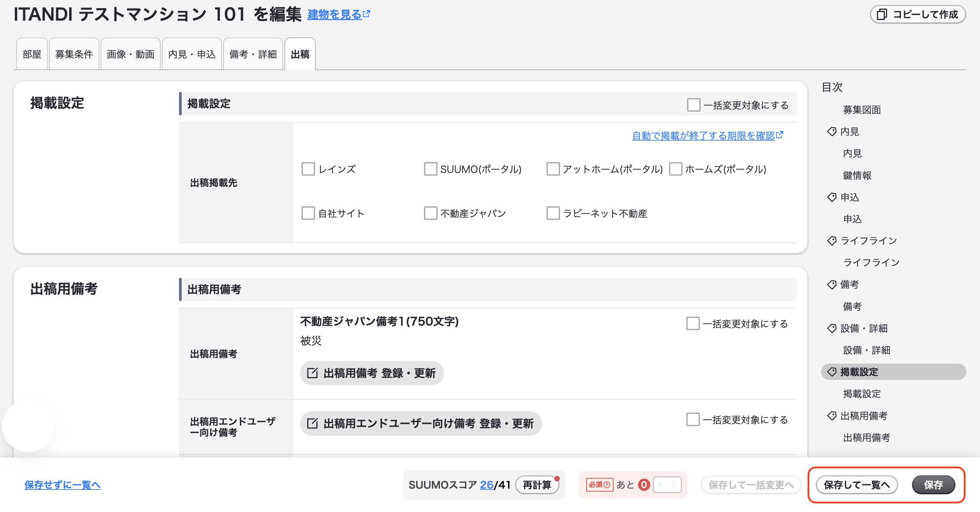Check アットホーム(ポータル)

pyautogui.click(x=553, y=169)
